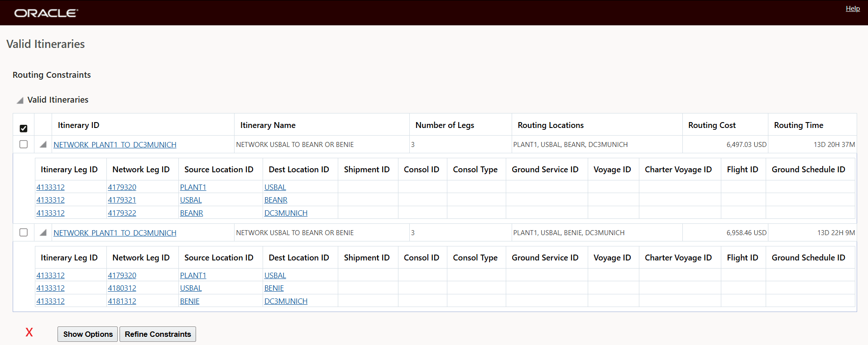Screen dimensions: 868x345
Task: Open destination BEANR in the 4179321 row
Action: click(276, 200)
